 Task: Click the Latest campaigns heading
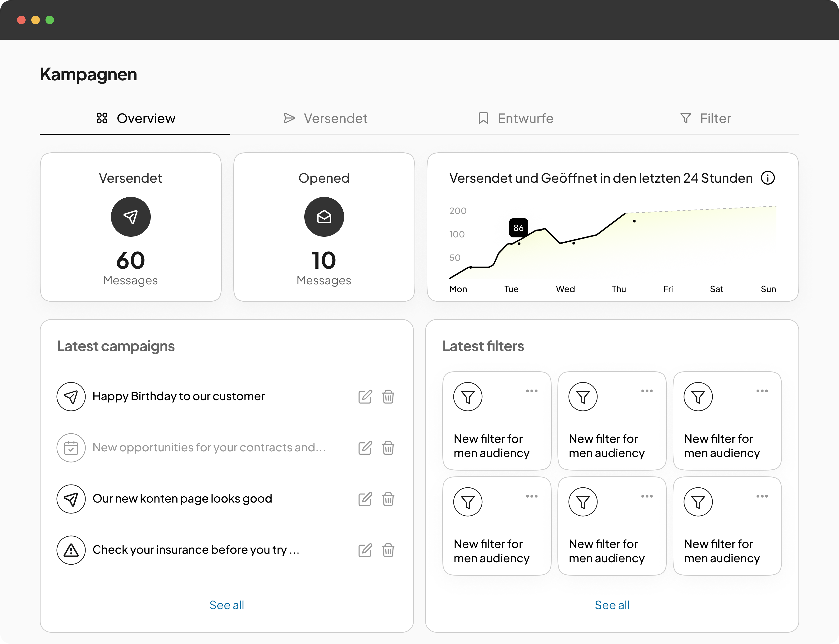[116, 346]
